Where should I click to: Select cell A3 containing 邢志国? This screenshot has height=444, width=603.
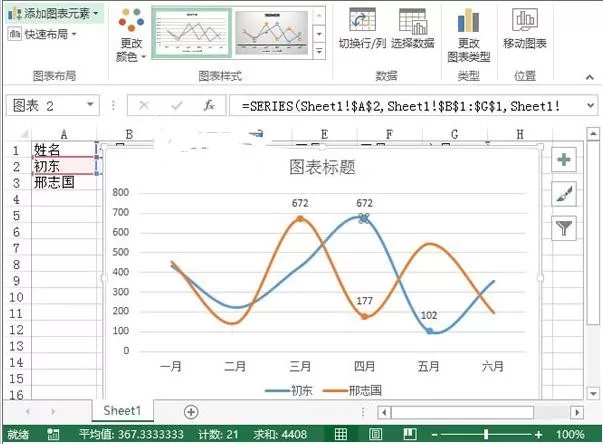(64, 182)
